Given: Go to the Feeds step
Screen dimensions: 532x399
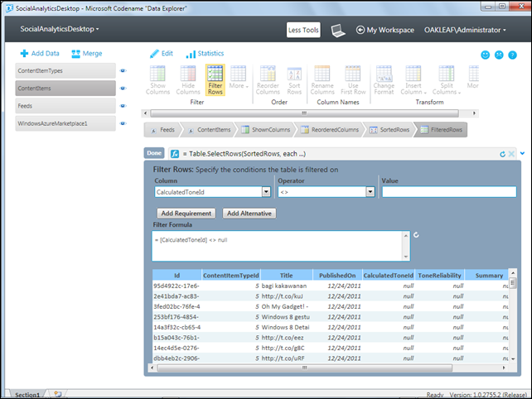Looking at the screenshot, I should 162,130.
